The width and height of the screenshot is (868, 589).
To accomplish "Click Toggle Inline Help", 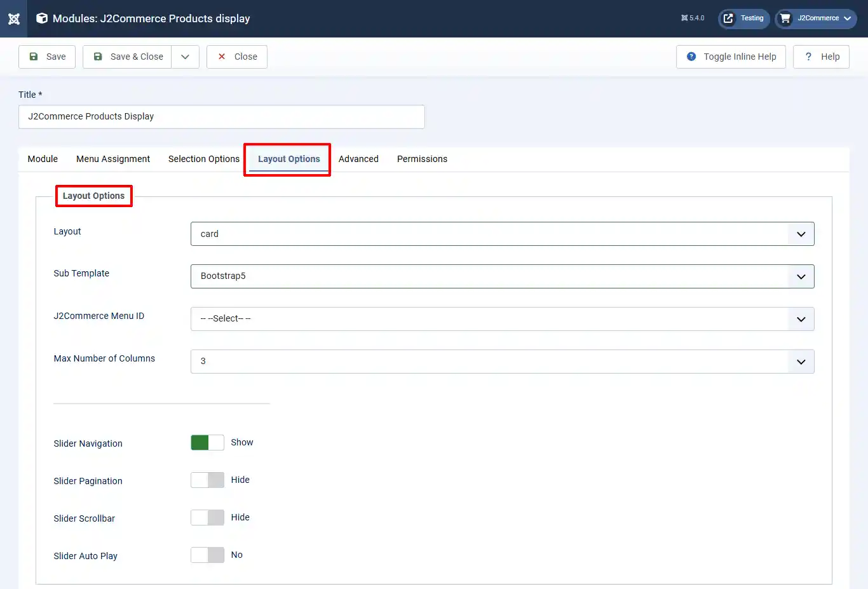I will [731, 57].
